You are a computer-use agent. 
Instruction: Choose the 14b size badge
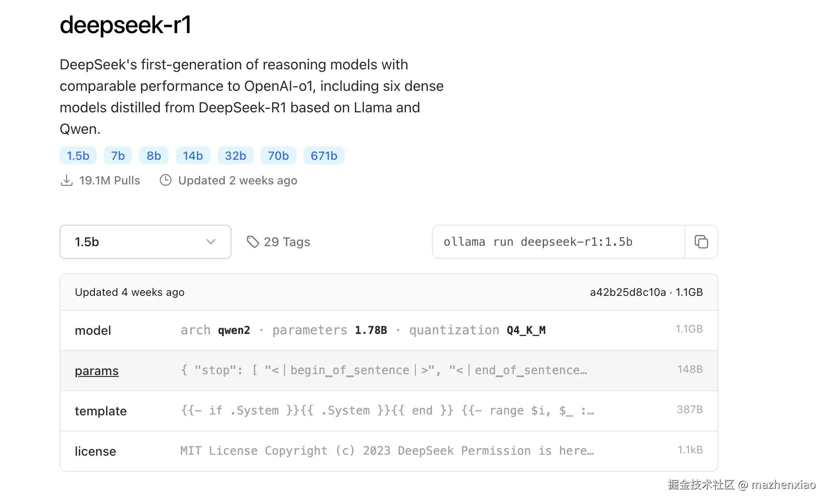(x=193, y=156)
